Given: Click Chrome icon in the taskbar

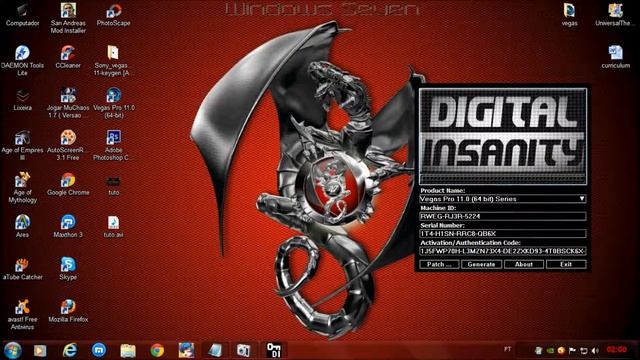Looking at the screenshot, I should pyautogui.click(x=157, y=350).
